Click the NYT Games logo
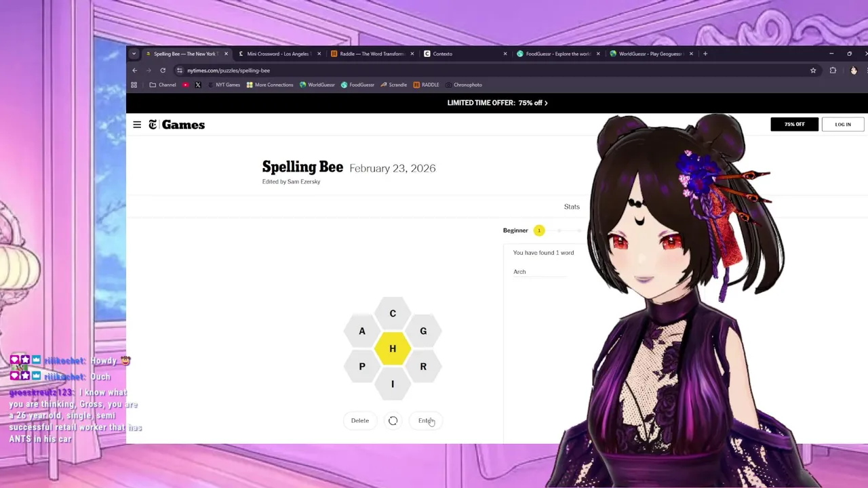The width and height of the screenshot is (868, 488). coord(177,125)
